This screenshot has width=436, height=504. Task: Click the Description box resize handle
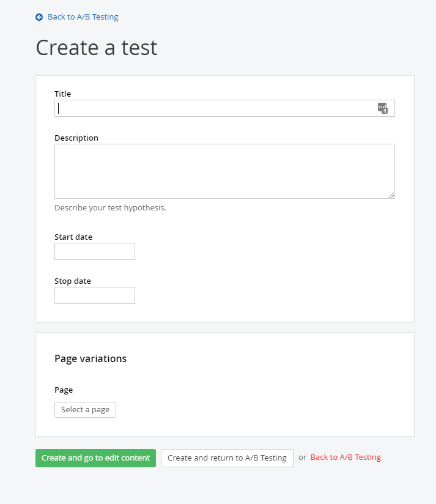pos(391,195)
